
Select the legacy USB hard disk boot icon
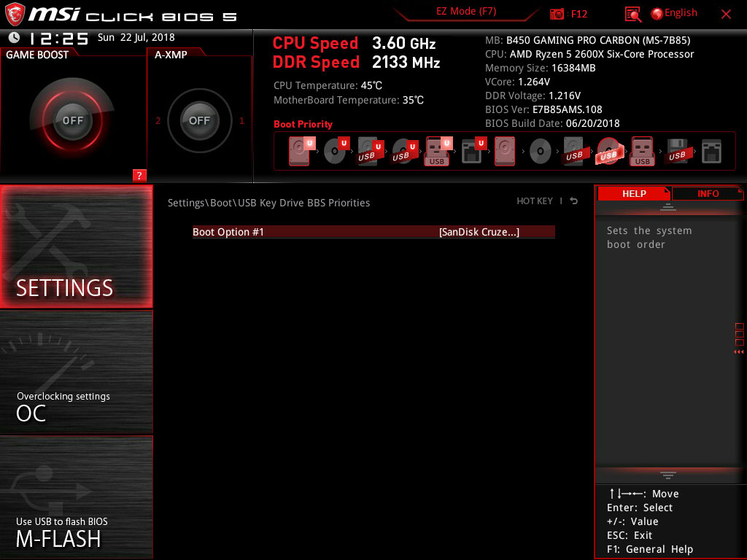pos(574,151)
